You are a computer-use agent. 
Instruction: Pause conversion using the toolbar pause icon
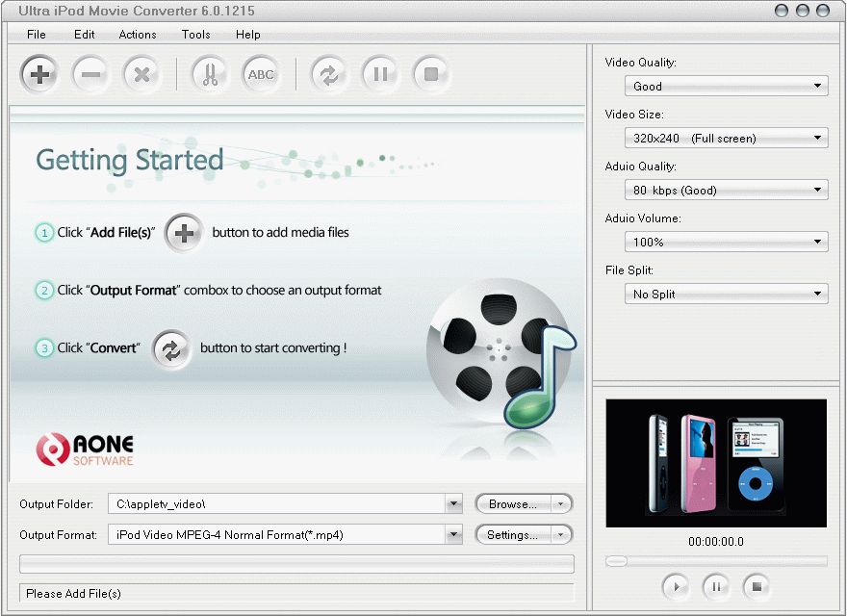[380, 74]
